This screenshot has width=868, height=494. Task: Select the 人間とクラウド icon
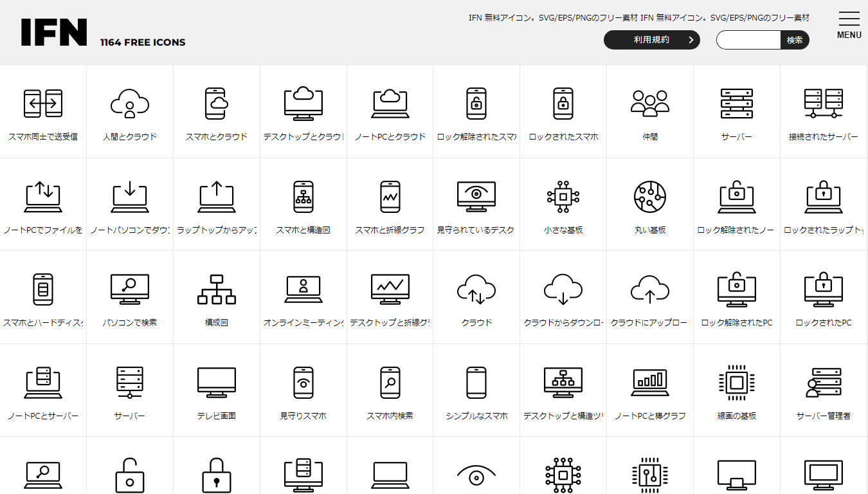(130, 104)
